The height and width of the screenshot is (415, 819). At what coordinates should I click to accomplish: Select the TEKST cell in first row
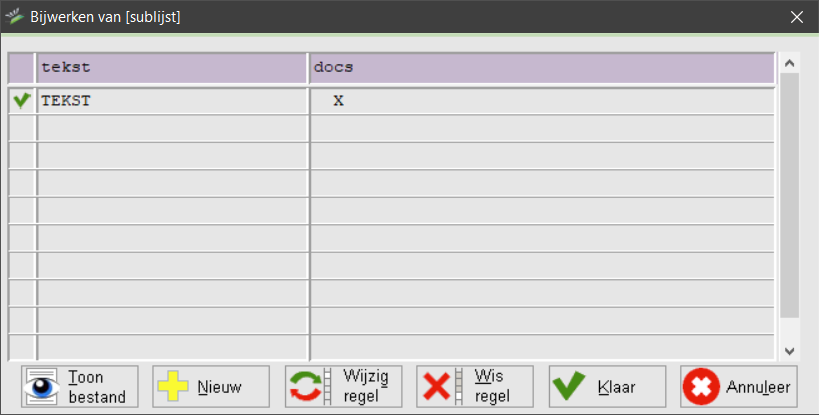(172, 101)
